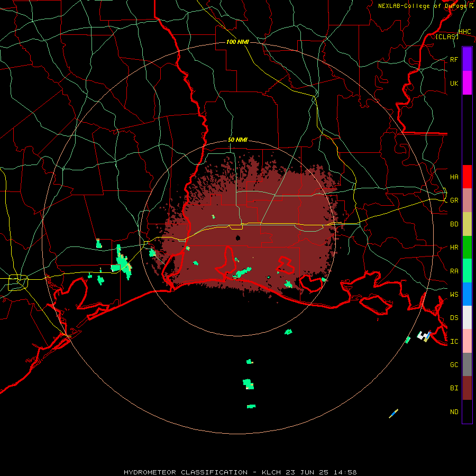Screen dimensions: 476x476
Task: Click the UK magenta legend swatch
Action: click(467, 83)
